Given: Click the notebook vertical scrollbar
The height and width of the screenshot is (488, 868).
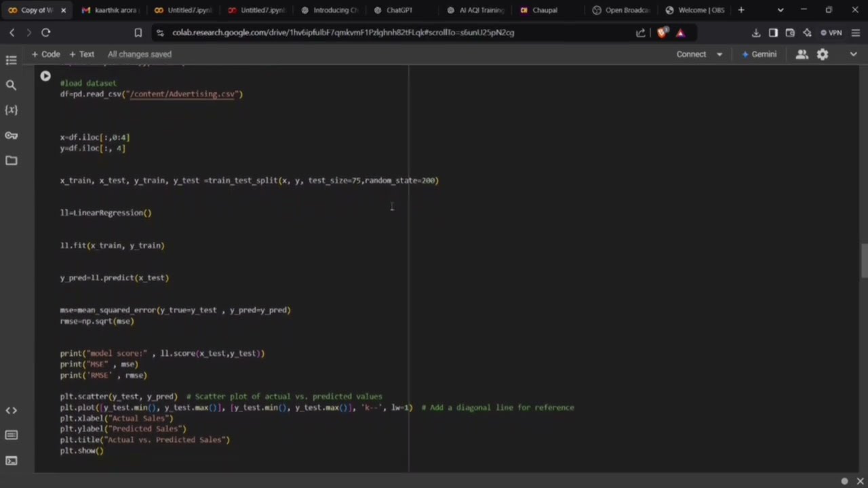Looking at the screenshot, I should tap(864, 261).
